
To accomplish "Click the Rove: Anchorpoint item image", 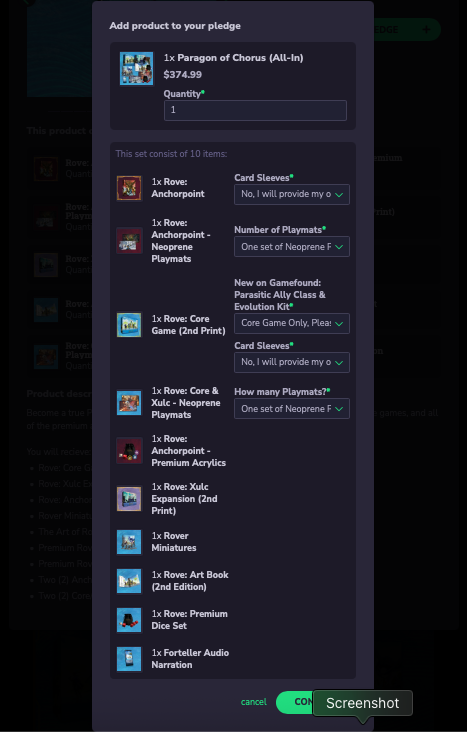I will [129, 188].
